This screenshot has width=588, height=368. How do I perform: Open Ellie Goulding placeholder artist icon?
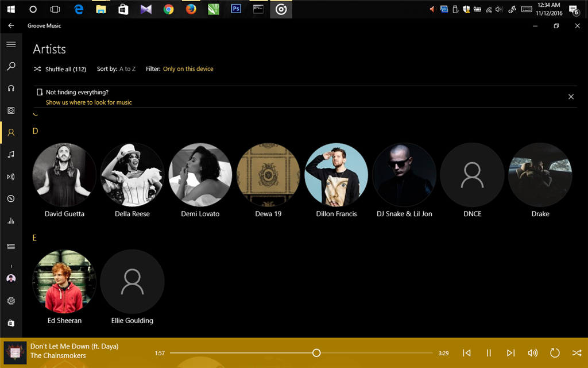pos(132,282)
